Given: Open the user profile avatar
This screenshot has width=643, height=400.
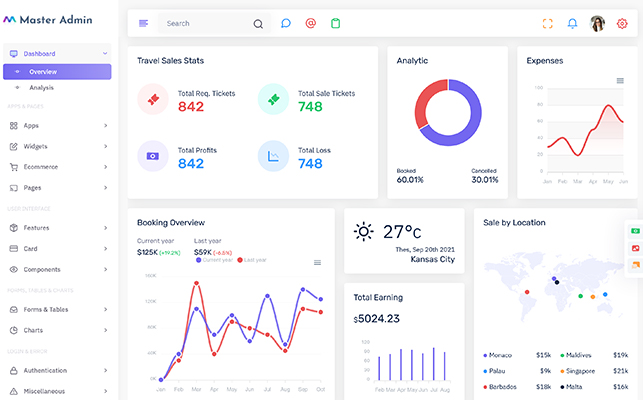Looking at the screenshot, I should (598, 23).
